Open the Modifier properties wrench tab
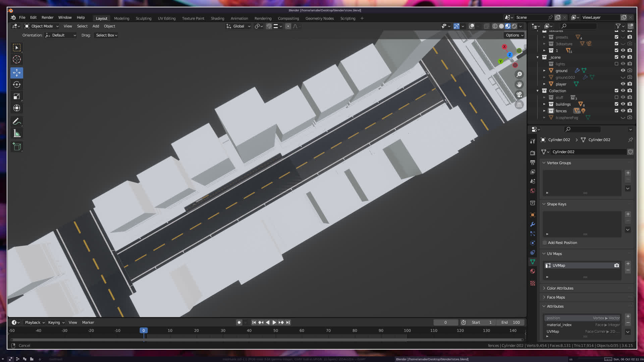 pyautogui.click(x=533, y=224)
